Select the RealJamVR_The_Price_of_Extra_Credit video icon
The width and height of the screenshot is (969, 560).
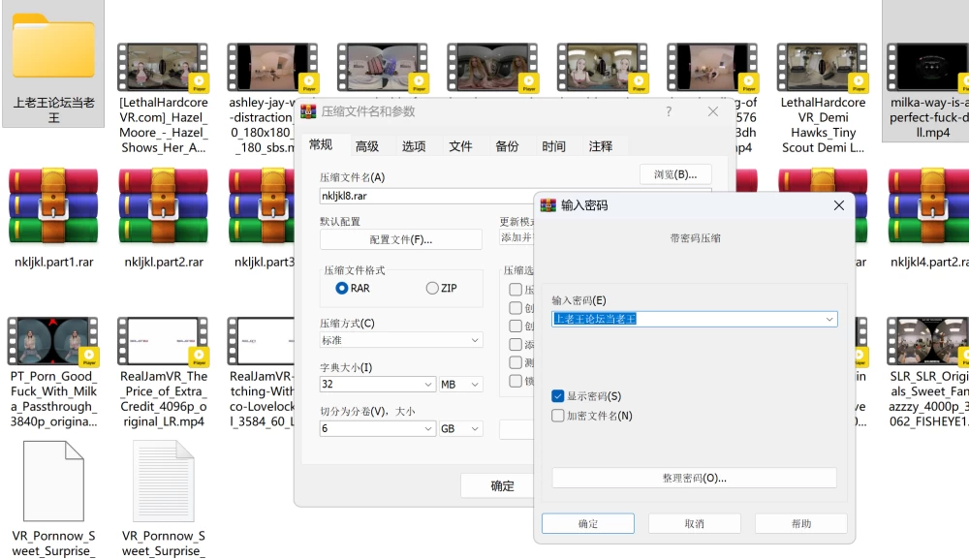click(164, 341)
